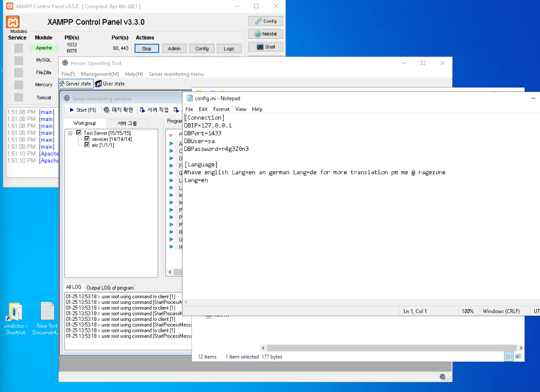Collapse Test Server tree node
This screenshot has width=540, height=392.
pyautogui.click(x=70, y=133)
